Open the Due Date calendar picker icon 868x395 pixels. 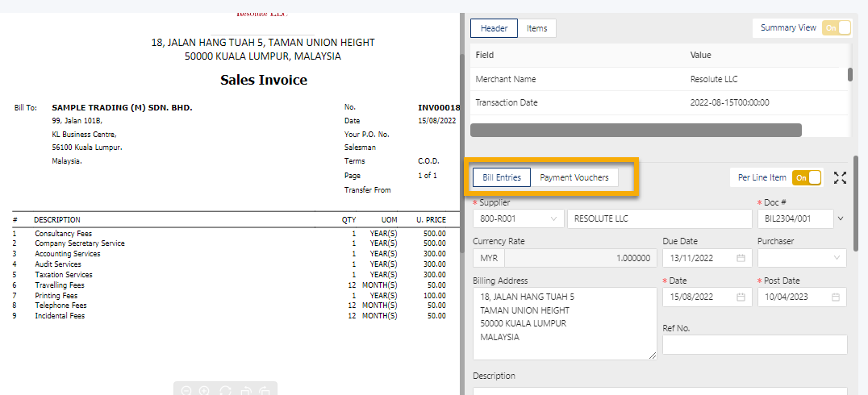[x=741, y=258]
